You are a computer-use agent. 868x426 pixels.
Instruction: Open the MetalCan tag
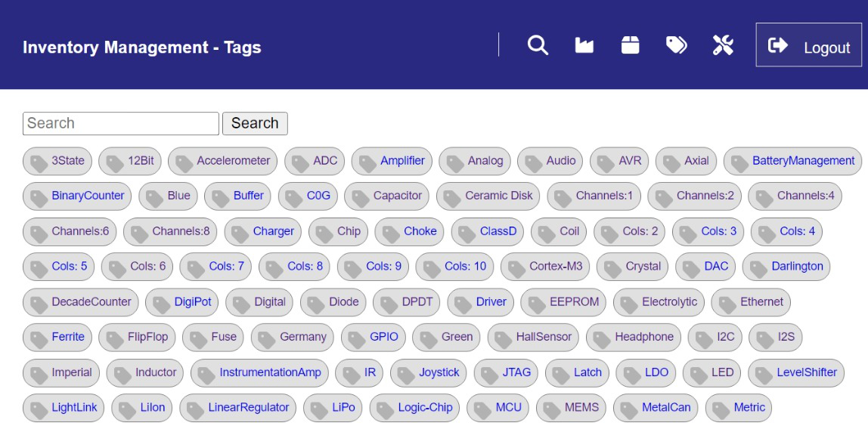[656, 409]
